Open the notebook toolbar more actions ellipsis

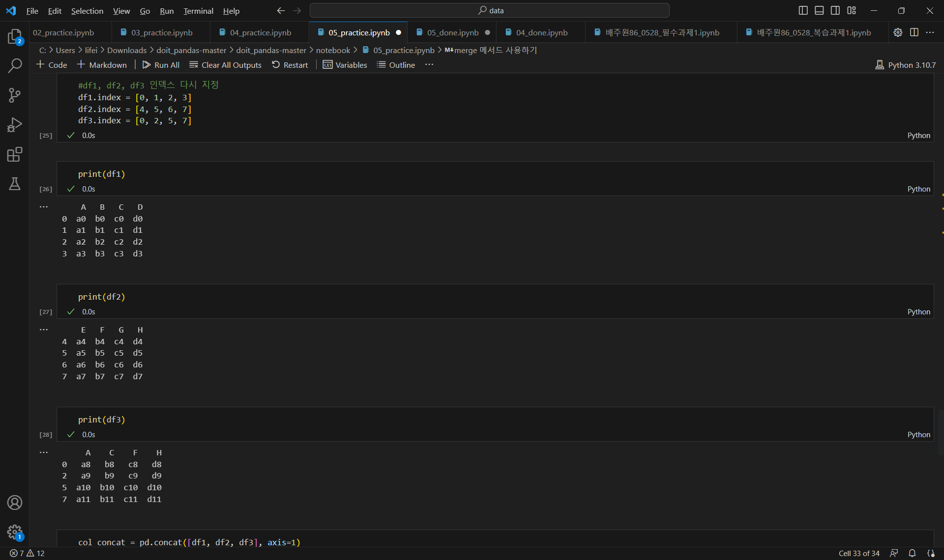pos(429,65)
